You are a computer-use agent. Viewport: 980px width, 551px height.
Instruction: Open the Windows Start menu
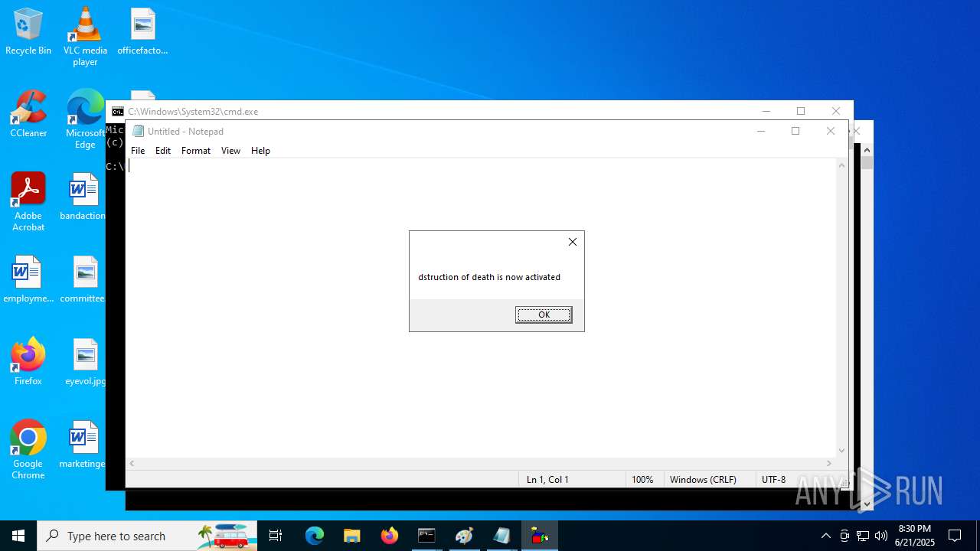[18, 536]
